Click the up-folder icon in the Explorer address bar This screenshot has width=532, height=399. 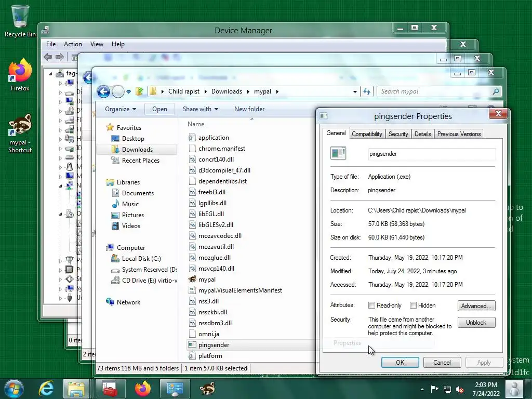139,91
